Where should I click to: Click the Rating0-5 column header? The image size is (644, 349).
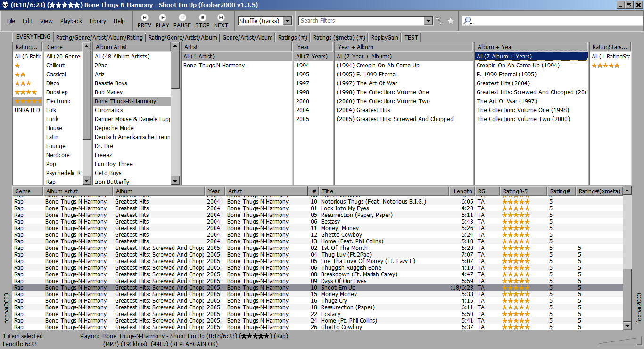pos(523,191)
